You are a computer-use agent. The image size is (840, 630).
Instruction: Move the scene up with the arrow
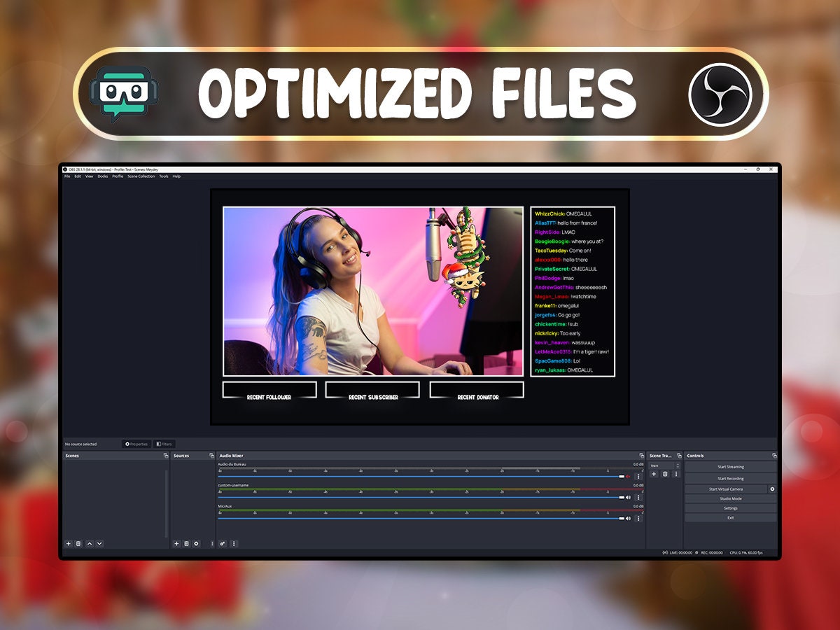tap(90, 544)
